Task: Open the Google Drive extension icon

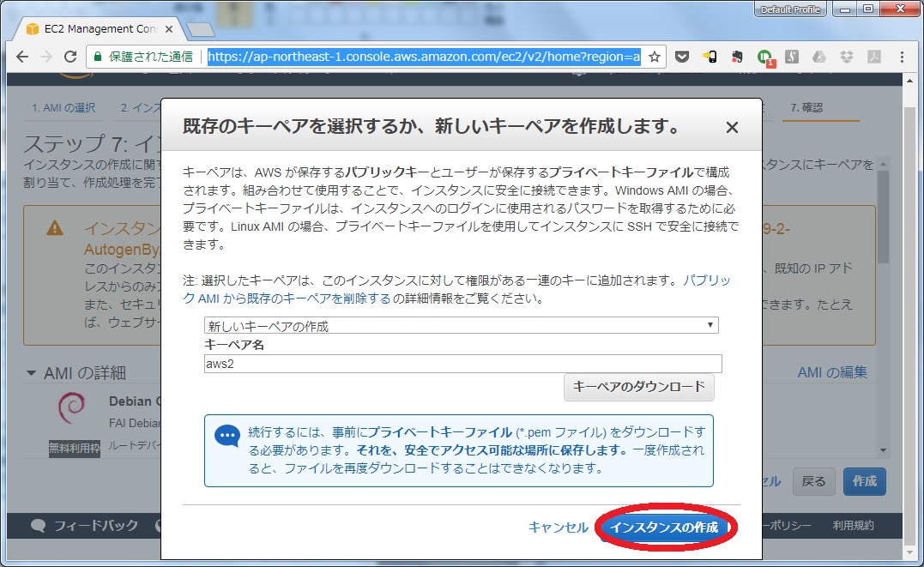Action: click(818, 57)
